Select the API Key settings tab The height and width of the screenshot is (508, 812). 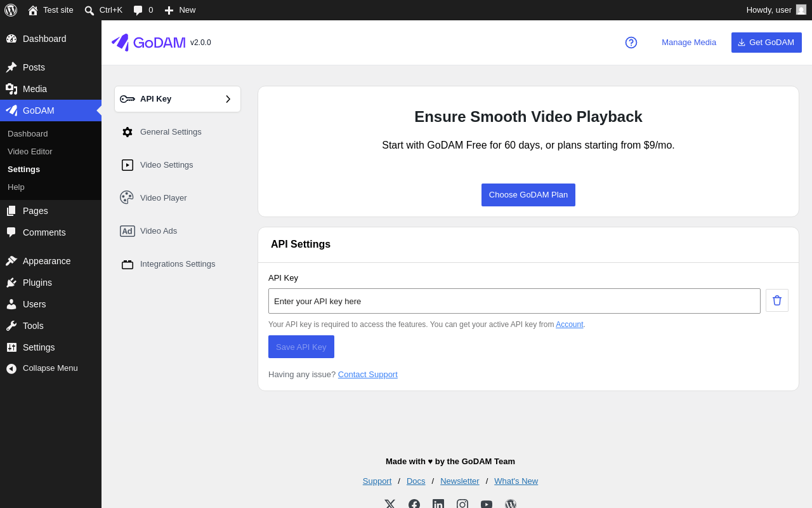[x=178, y=99]
